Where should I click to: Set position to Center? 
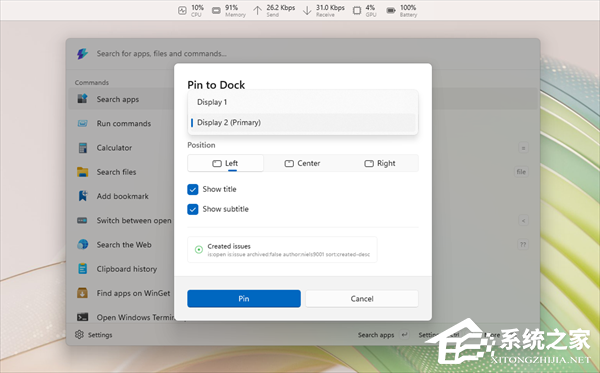[302, 163]
